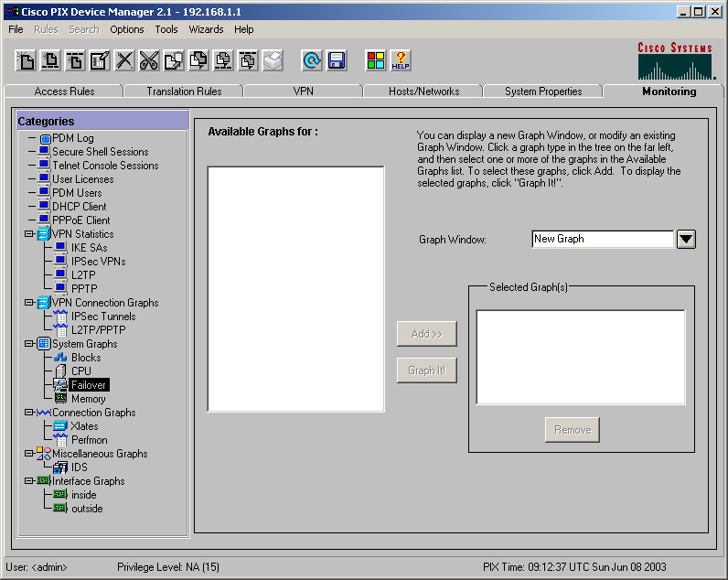Viewport: 728px width, 580px height.
Task: Select Secure Shell Sessions in the tree
Action: click(x=101, y=152)
